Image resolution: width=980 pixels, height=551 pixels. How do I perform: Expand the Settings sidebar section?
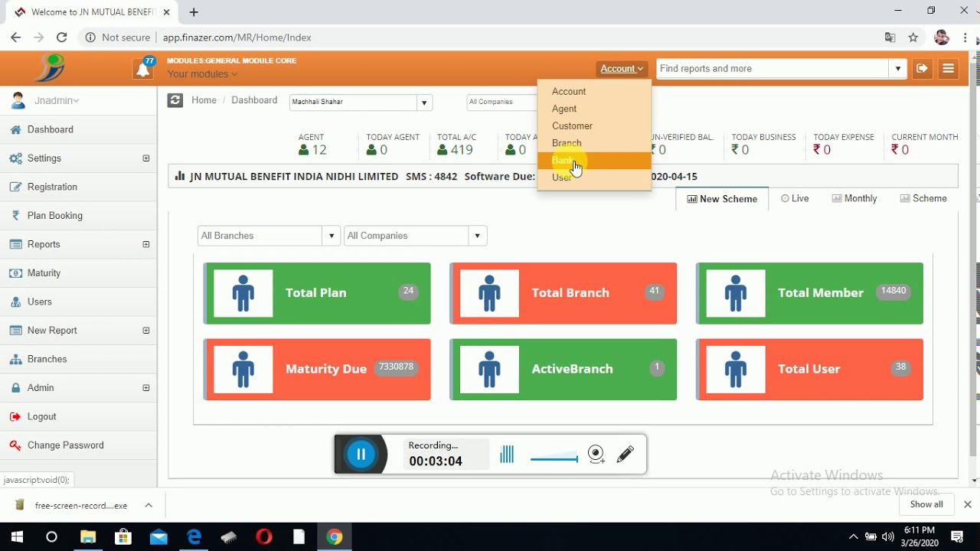click(x=145, y=158)
